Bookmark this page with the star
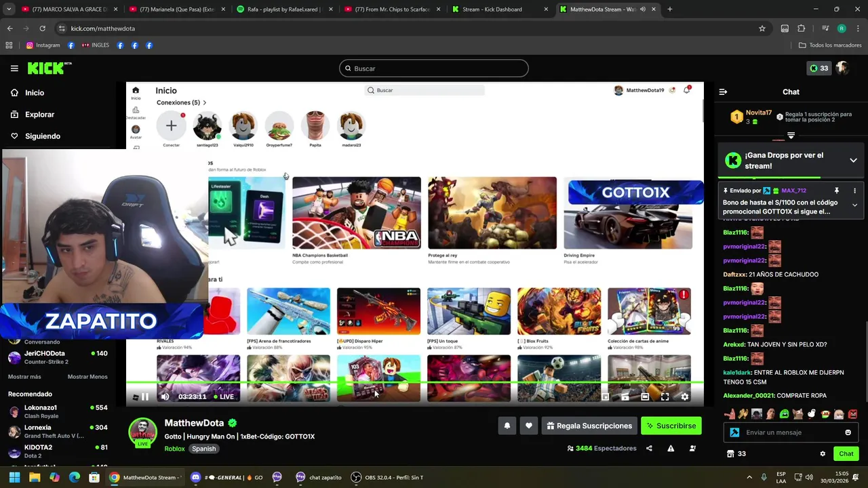Viewport: 868px width, 488px height. click(x=762, y=28)
